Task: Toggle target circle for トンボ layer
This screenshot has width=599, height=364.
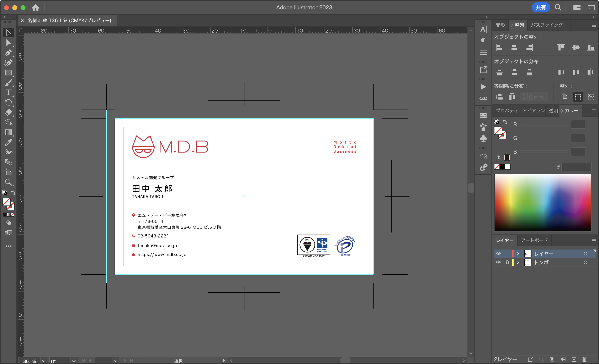Action: point(585,262)
